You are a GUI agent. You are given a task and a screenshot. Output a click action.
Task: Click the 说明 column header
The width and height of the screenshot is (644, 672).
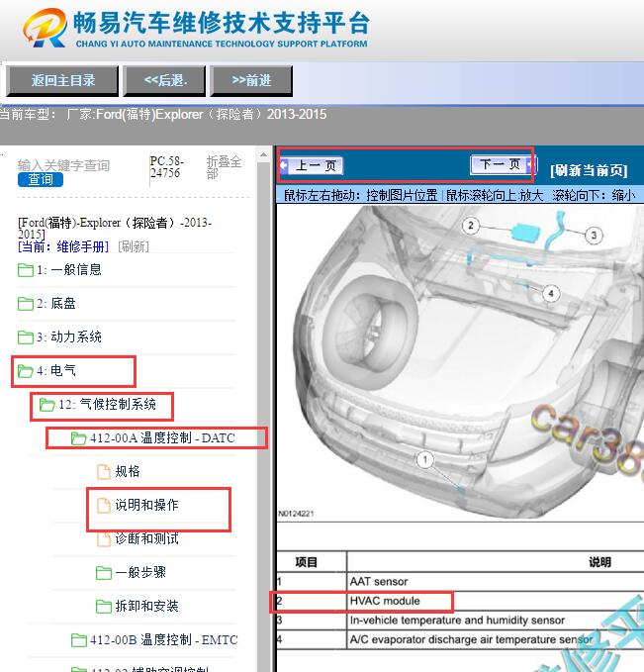[x=599, y=562]
